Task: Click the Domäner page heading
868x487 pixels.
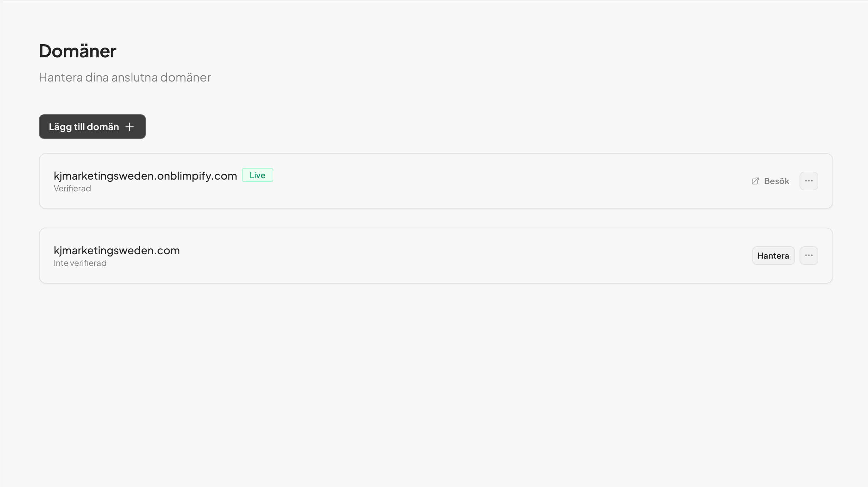Action: [77, 51]
